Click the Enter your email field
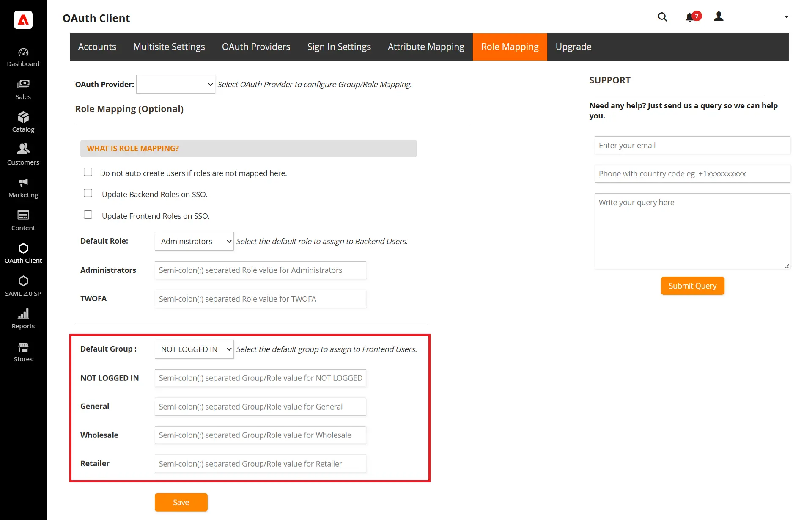This screenshot has width=812, height=520. coord(692,145)
